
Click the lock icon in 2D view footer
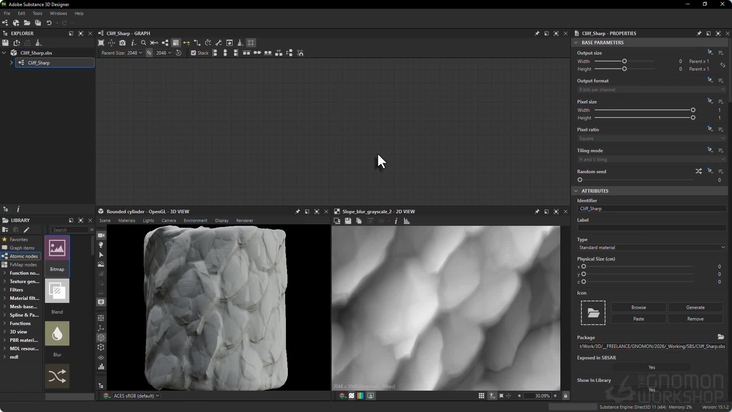pos(565,396)
